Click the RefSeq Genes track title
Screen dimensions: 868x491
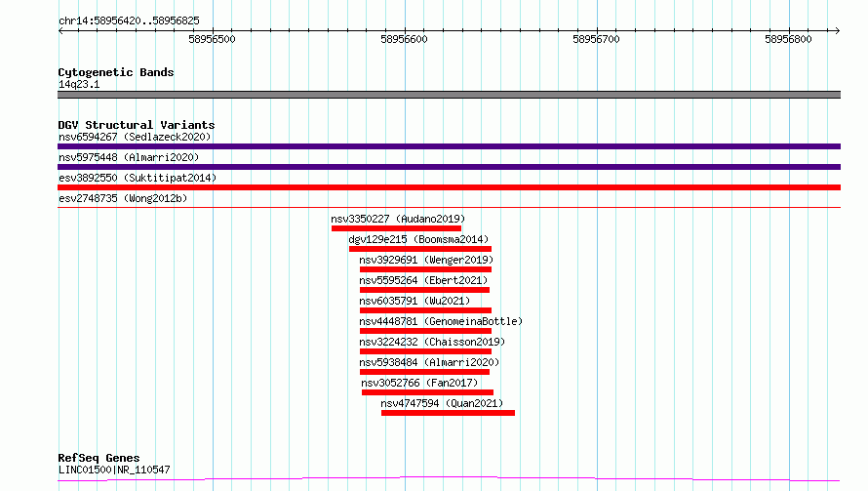pos(99,458)
